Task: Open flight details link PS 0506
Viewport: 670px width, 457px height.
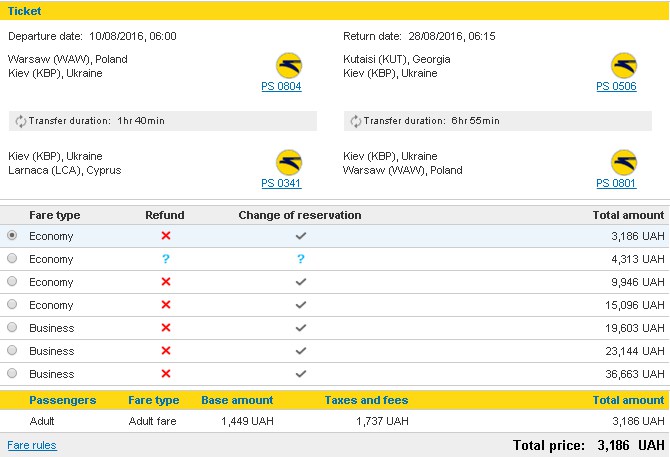Action: pos(616,86)
